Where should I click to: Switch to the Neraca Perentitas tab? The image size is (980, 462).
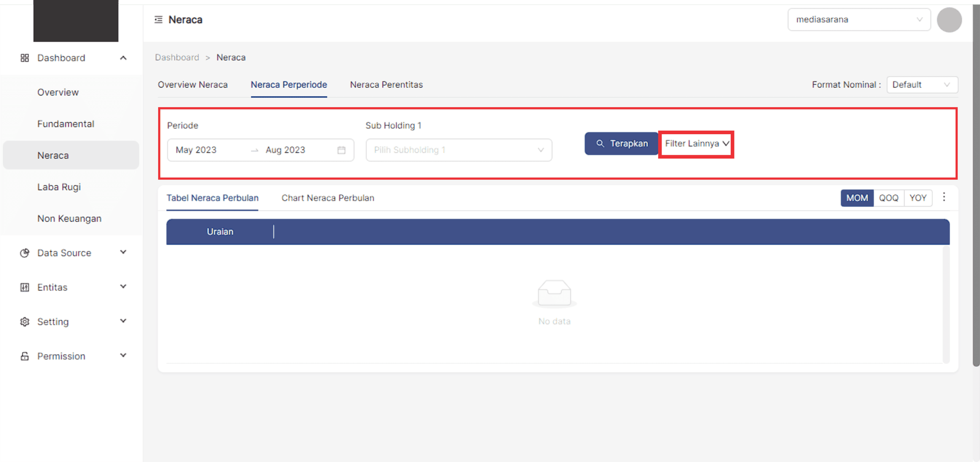click(x=386, y=85)
